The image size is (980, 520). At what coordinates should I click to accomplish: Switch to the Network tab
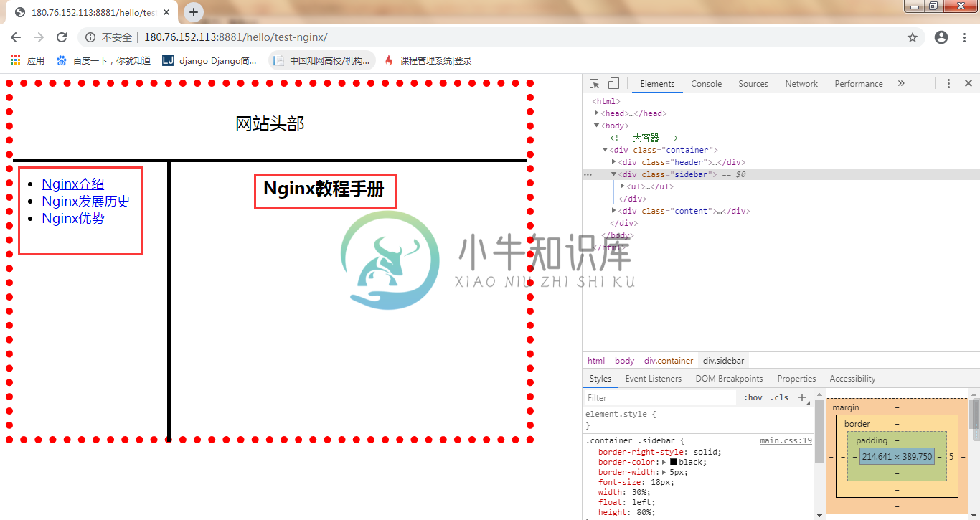point(801,84)
